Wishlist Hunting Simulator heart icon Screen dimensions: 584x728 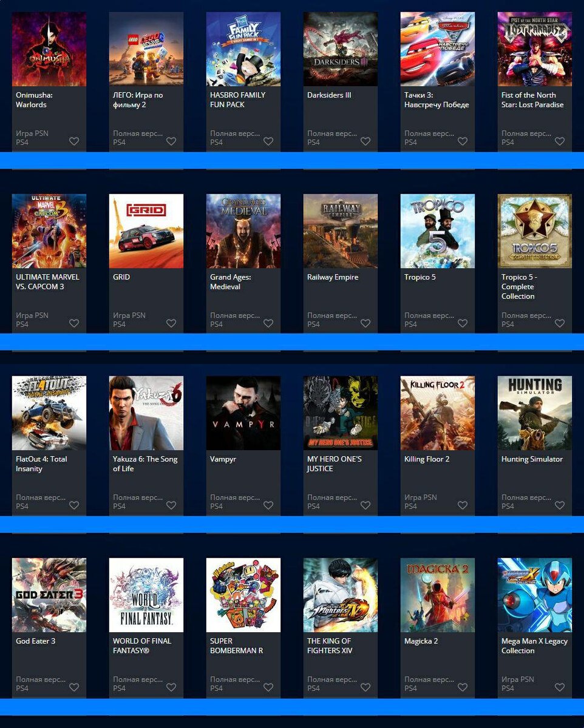560,505
